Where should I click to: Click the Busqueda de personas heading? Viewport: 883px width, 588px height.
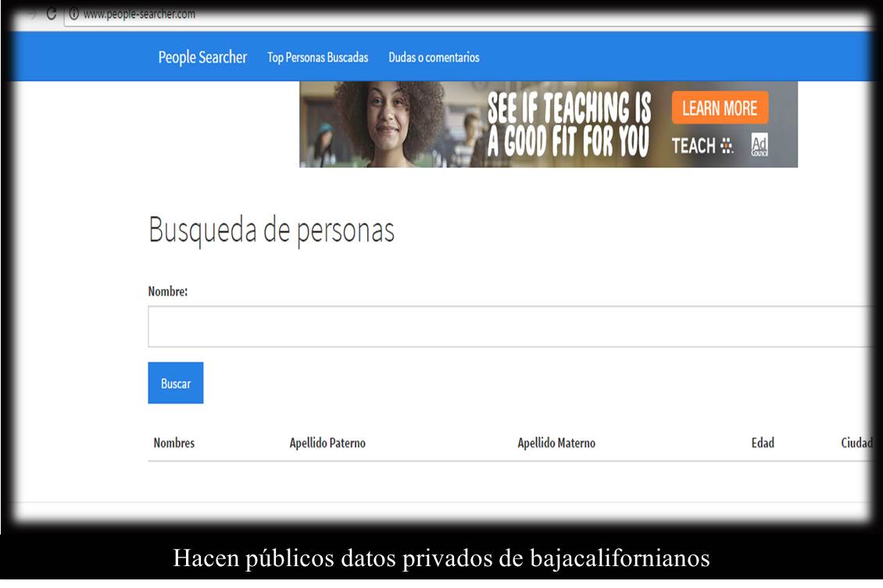pyautogui.click(x=271, y=230)
